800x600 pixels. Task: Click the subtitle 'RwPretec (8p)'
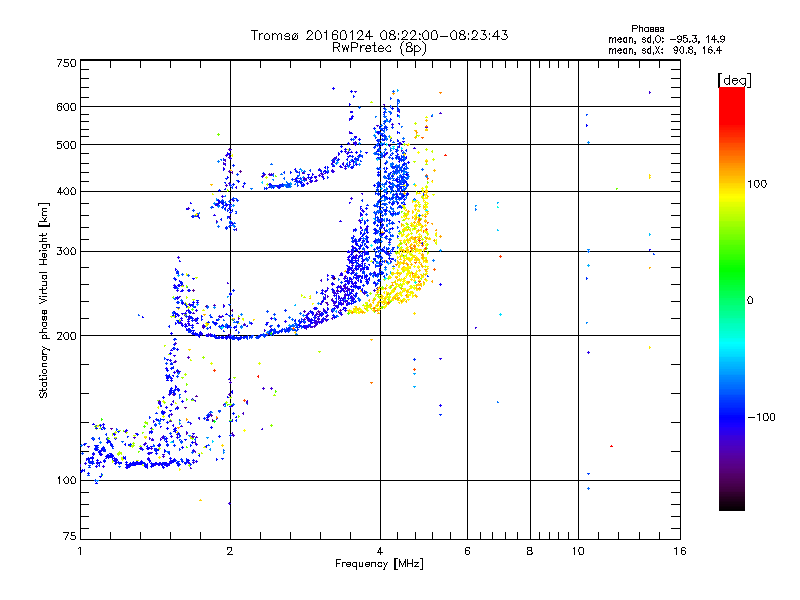pyautogui.click(x=379, y=48)
